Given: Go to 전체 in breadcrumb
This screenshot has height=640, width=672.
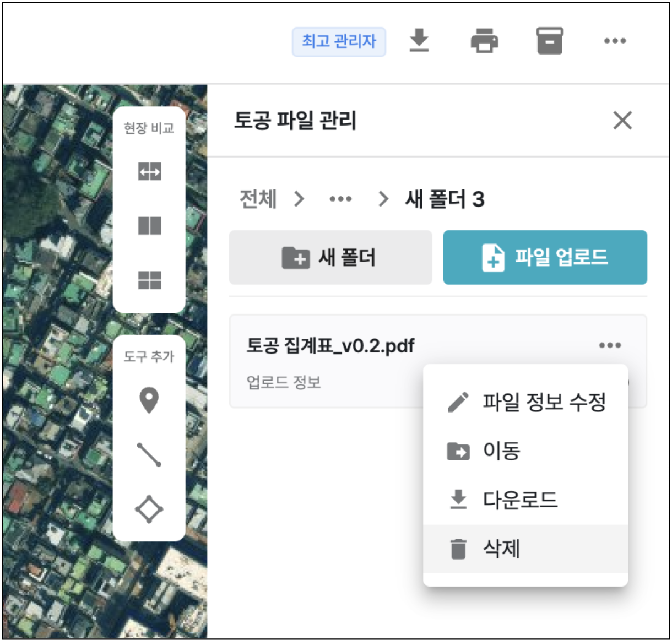Looking at the screenshot, I should tap(258, 199).
